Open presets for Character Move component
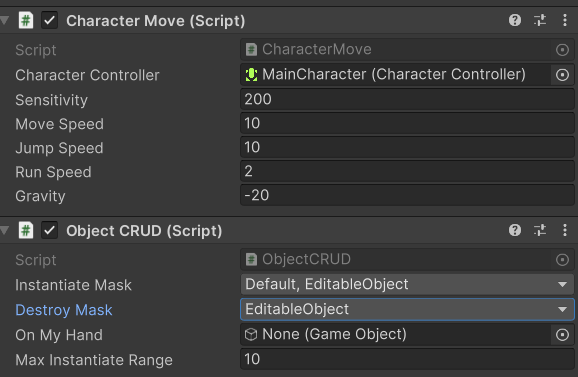This screenshot has height=377, width=578. click(540, 20)
